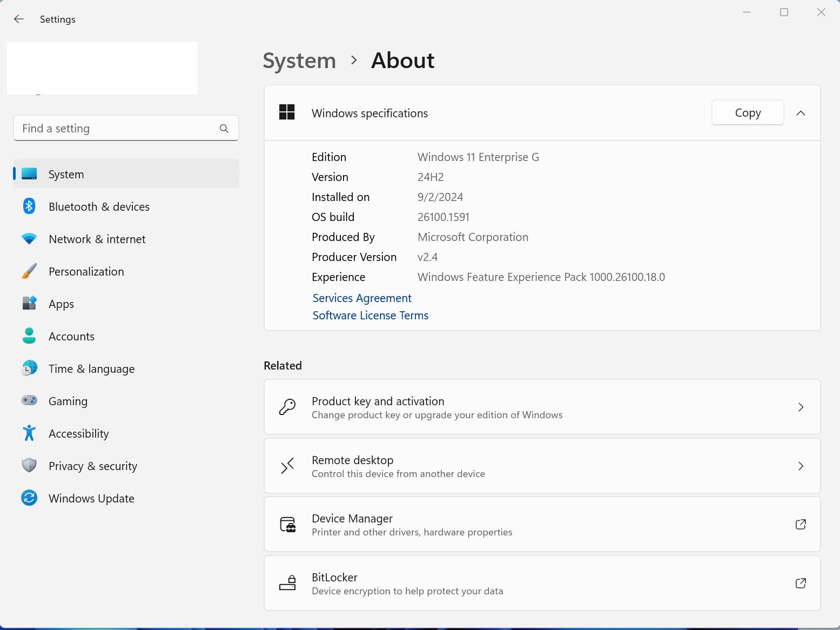840x630 pixels.
Task: Click the installed date 9/2/2024
Action: (440, 197)
